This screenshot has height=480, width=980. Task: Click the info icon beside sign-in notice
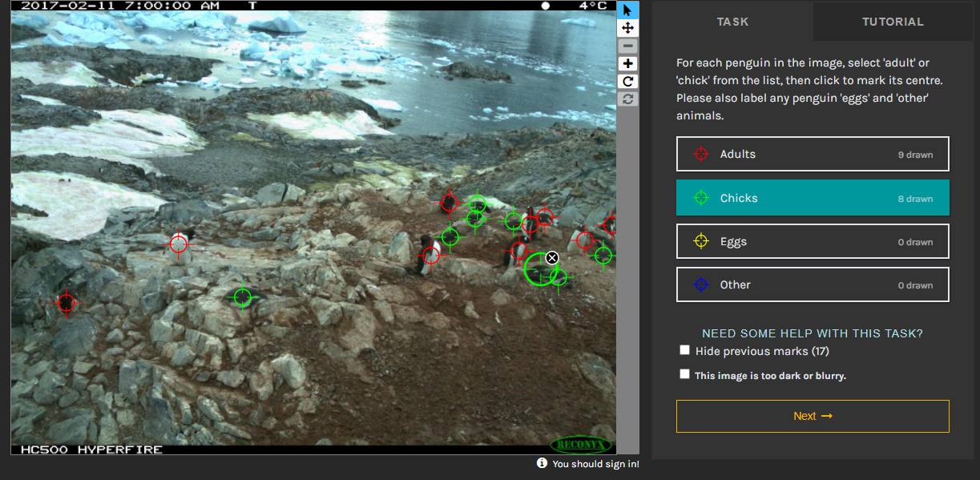click(542, 463)
